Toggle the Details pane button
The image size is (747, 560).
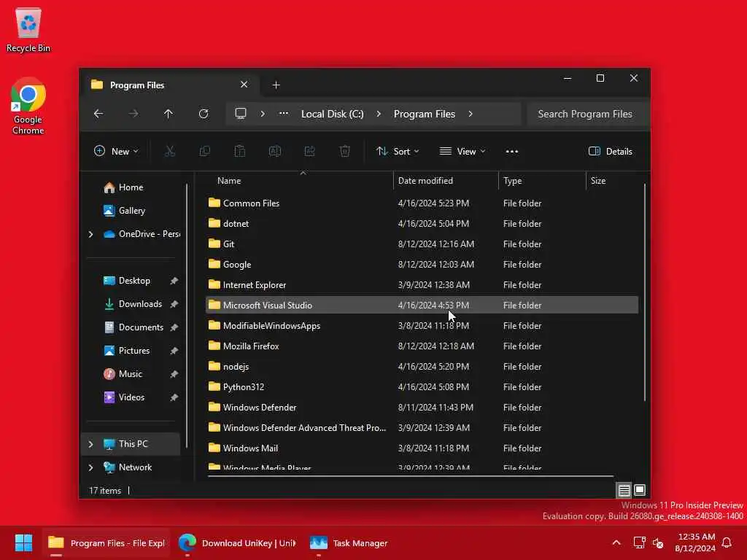point(611,152)
